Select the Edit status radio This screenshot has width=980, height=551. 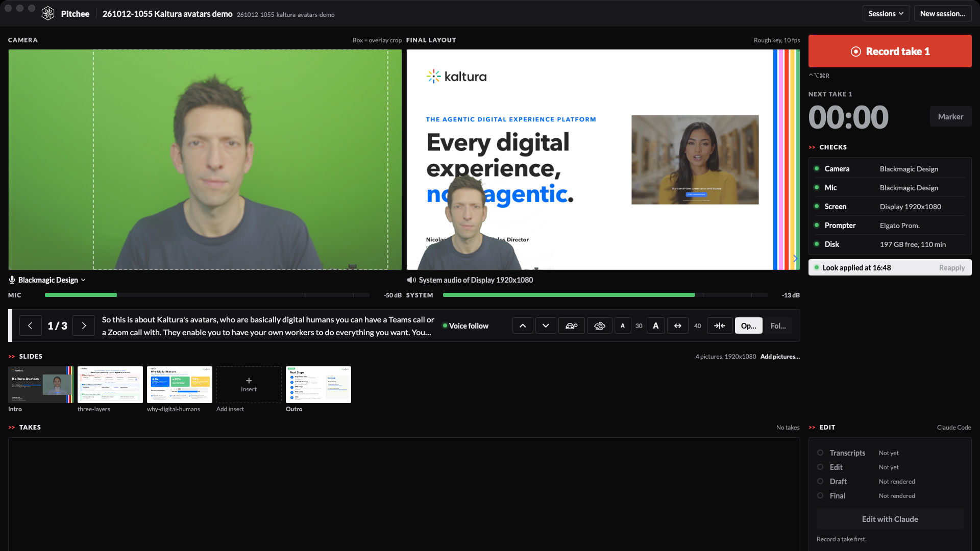pyautogui.click(x=820, y=467)
